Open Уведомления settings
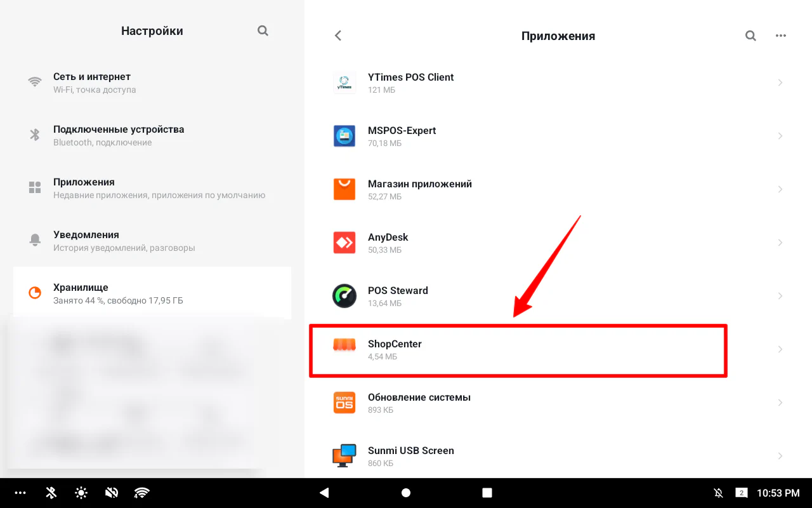 click(152, 241)
